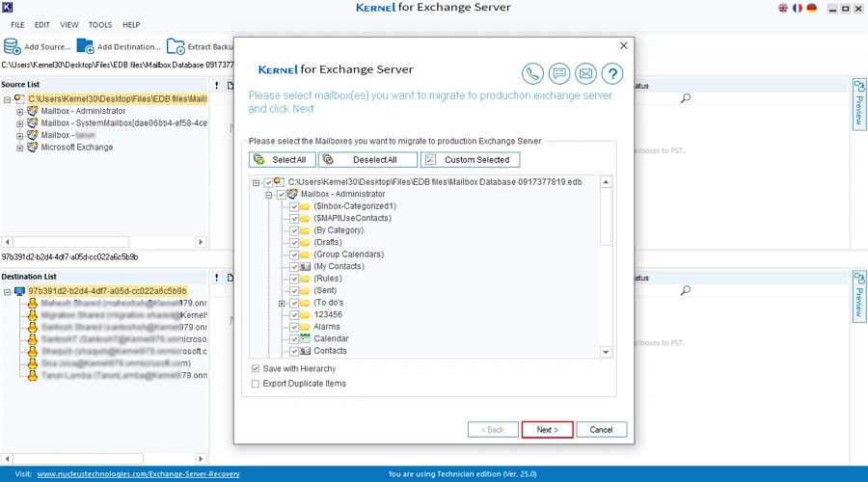Uncheck Mailbox - Administrator checkbox in dialog
Viewport: 868px width, 482px height.
pyautogui.click(x=282, y=194)
